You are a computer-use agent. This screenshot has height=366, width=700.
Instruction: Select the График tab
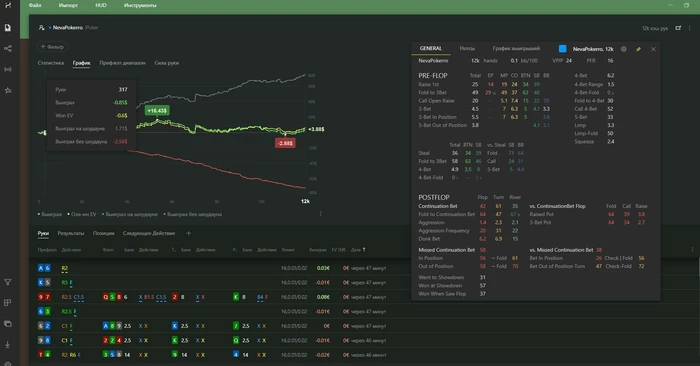click(x=81, y=63)
